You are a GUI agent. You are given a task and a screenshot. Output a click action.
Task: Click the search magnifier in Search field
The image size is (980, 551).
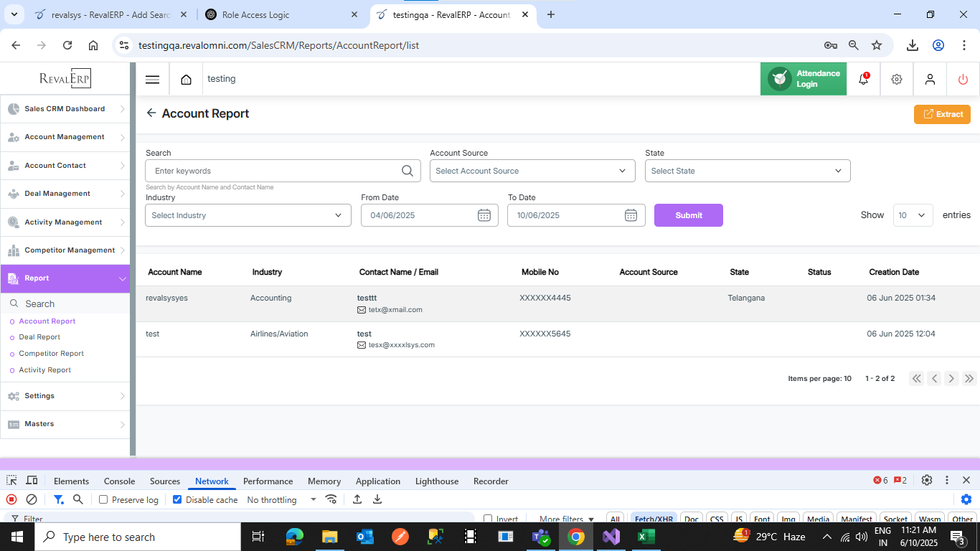[x=407, y=171]
